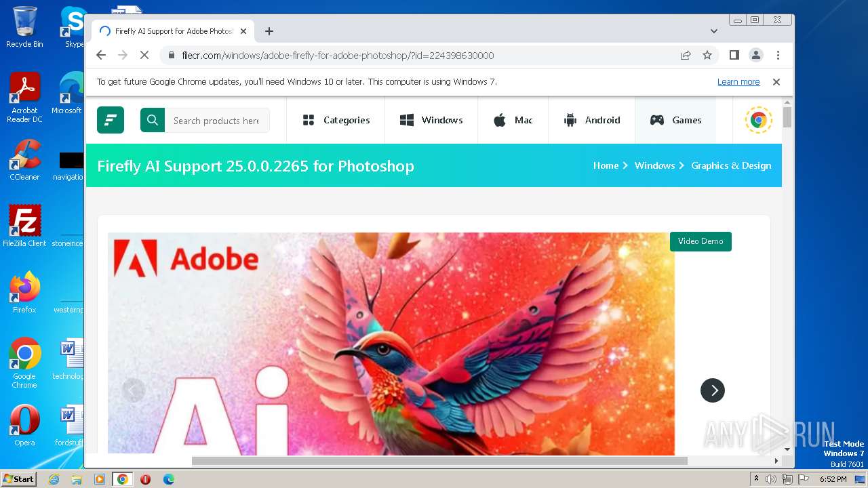The image size is (868, 488).
Task: Select the Recycle Bin desktop icon
Action: [24, 27]
